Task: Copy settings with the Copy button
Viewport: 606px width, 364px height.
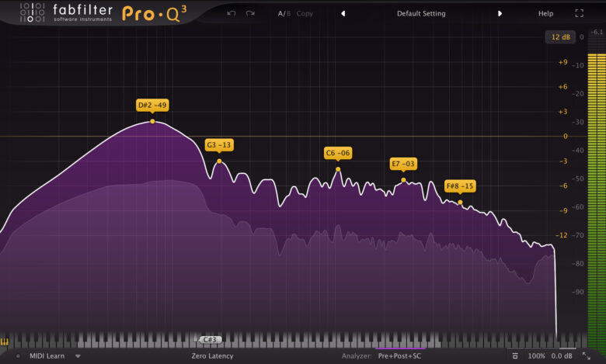Action: 305,13
